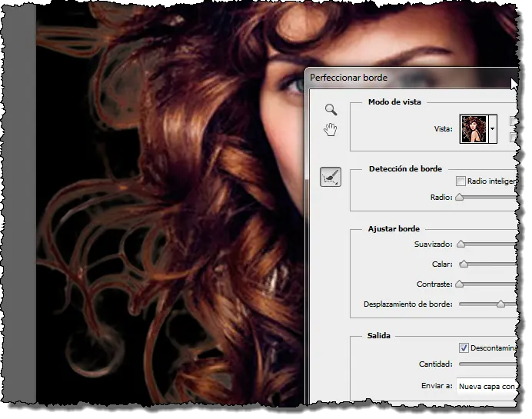
Task: Click the Calar slider handle
Action: pos(464,264)
